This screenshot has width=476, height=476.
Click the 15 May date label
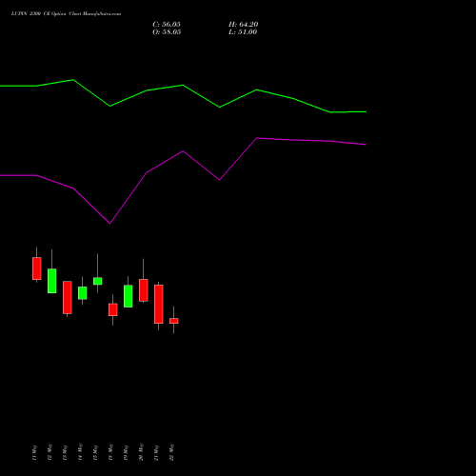95,452
